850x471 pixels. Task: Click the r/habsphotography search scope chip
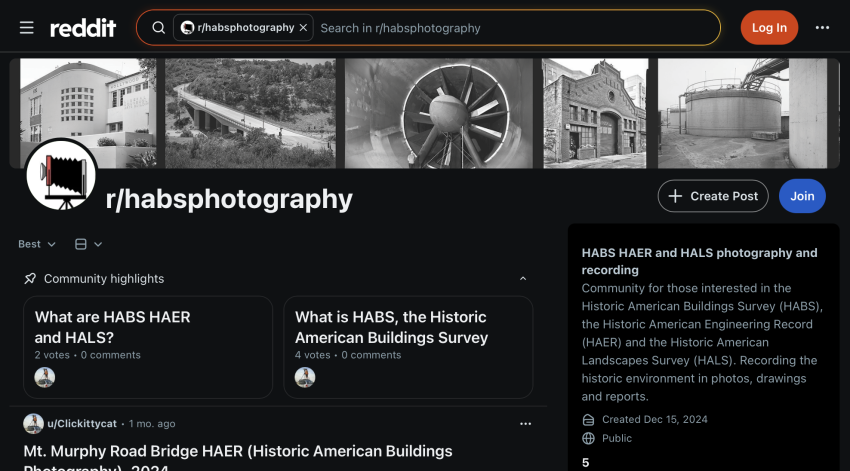(243, 28)
